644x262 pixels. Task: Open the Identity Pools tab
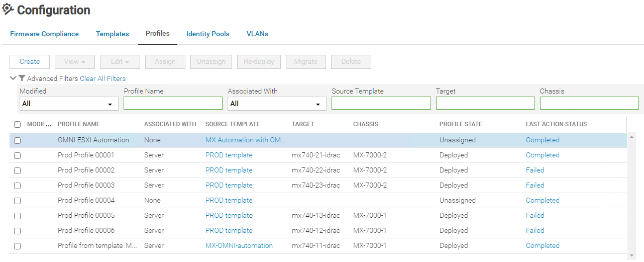pyautogui.click(x=207, y=34)
